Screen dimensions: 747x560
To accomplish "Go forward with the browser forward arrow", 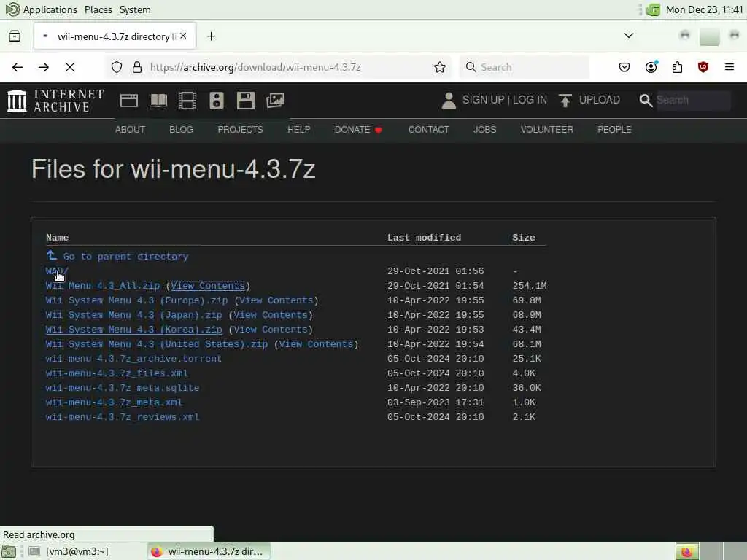I will click(x=44, y=67).
